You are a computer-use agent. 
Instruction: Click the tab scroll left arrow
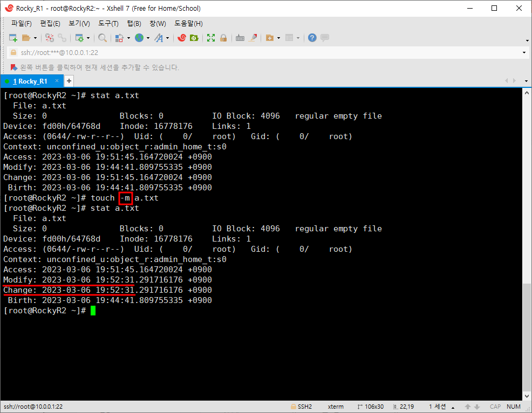[x=507, y=81]
